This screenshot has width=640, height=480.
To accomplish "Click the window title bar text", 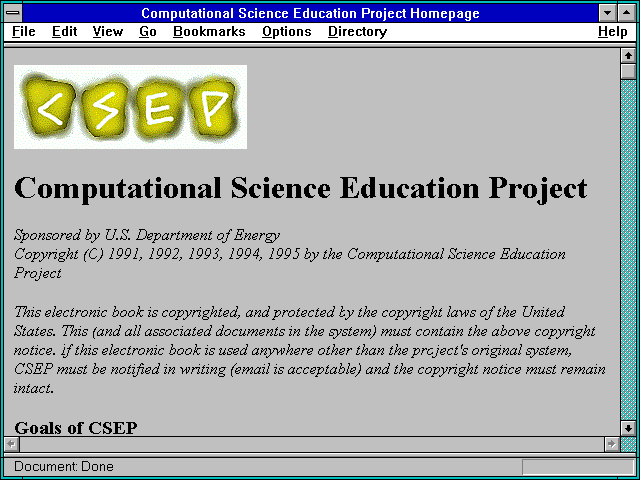I will tap(310, 13).
